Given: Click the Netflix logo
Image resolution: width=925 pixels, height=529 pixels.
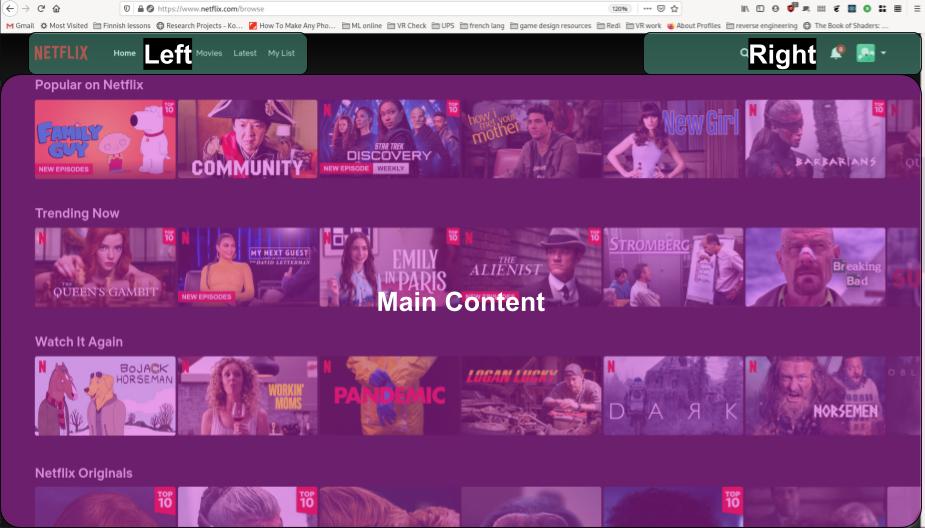Looking at the screenshot, I should [x=61, y=53].
